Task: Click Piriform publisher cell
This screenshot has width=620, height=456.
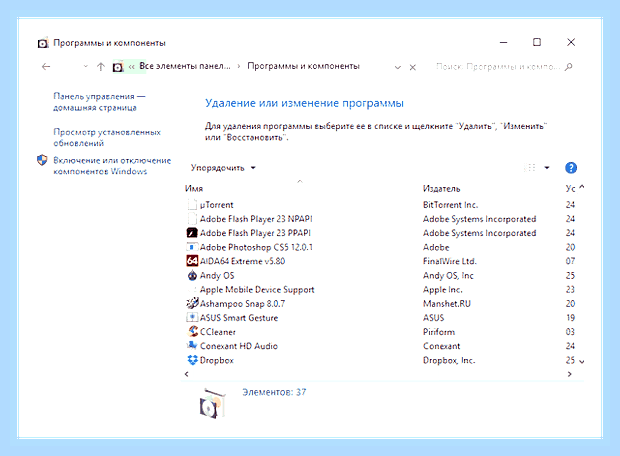Action: [439, 332]
